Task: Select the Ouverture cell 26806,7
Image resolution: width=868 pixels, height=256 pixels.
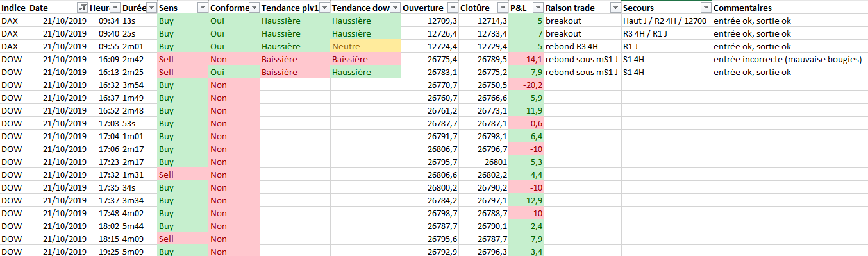Action: (x=430, y=149)
